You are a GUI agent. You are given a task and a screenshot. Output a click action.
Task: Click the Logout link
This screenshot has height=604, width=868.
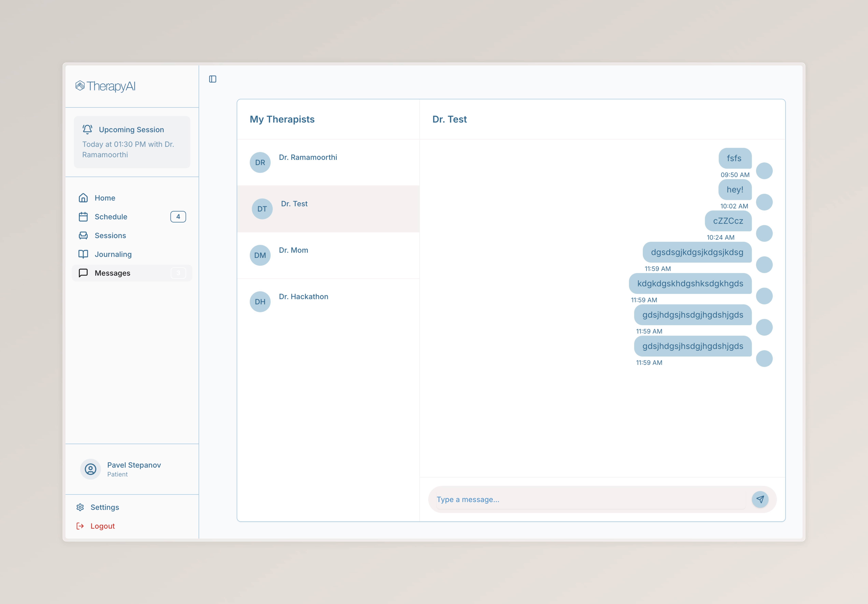click(x=103, y=526)
